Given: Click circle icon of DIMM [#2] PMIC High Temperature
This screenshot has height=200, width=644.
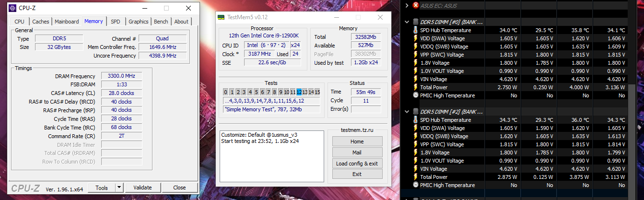Looking at the screenshot, I should 415,185.
